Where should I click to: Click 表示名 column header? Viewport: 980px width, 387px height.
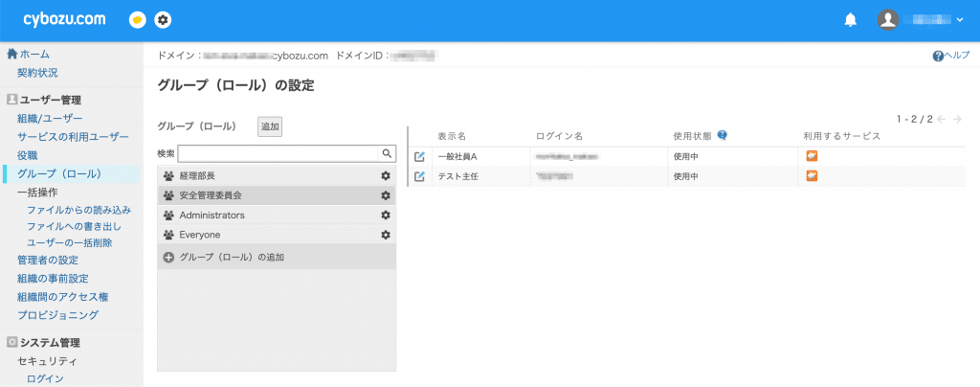point(452,136)
